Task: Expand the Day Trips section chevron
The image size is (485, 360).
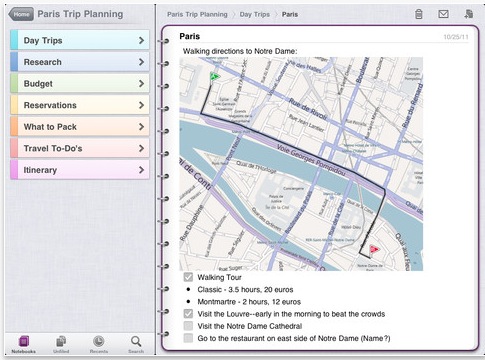Action: (x=141, y=40)
